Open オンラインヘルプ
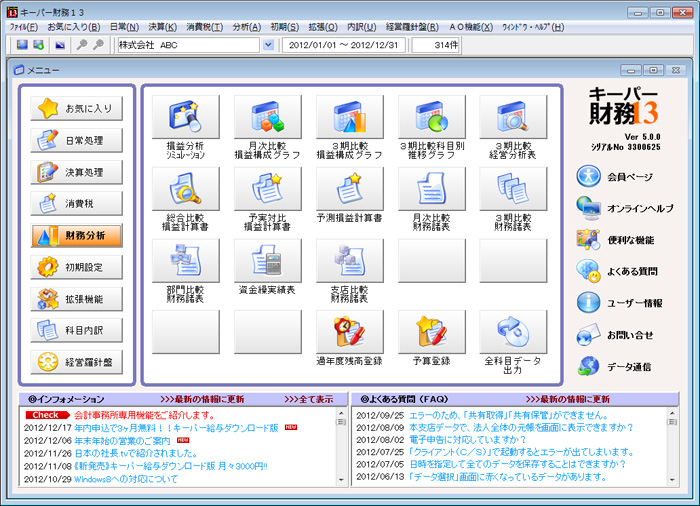This screenshot has width=700, height=506. tap(625, 208)
